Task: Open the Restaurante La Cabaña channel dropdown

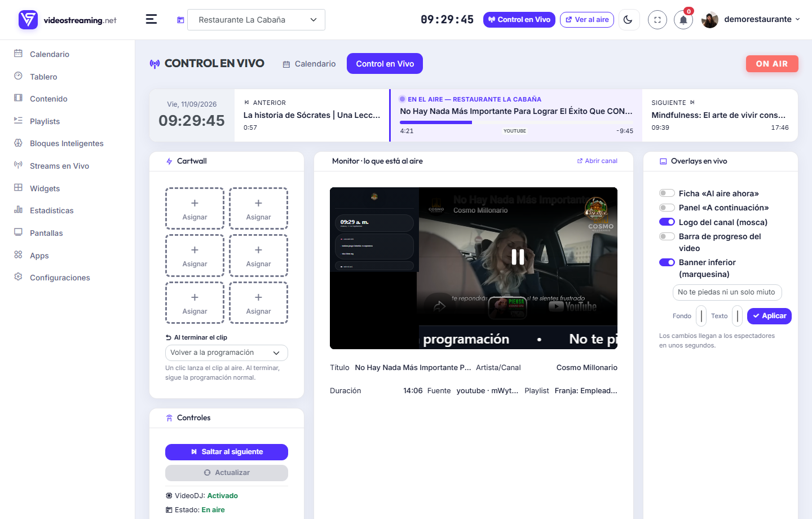Action: click(x=256, y=20)
